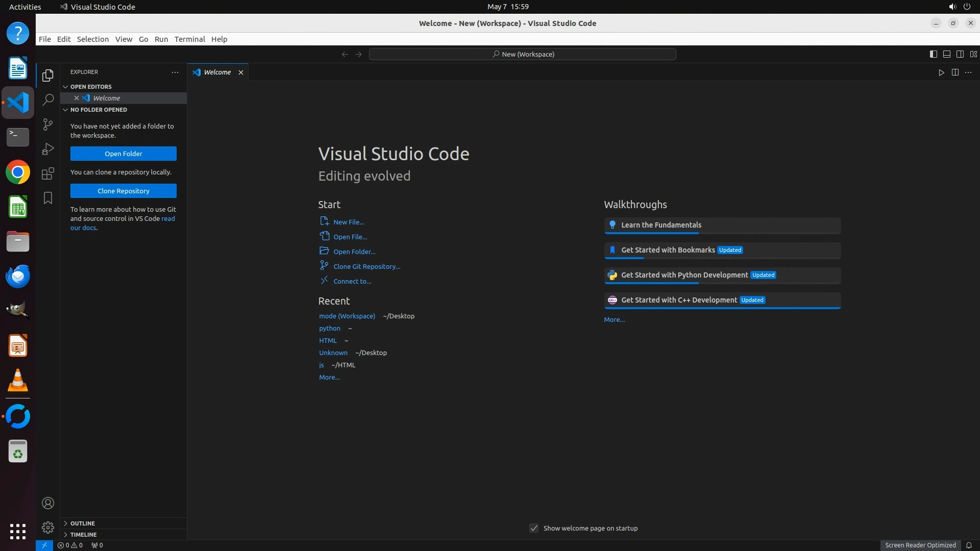The width and height of the screenshot is (980, 551).
Task: Open the Run and Debug view
Action: tap(48, 149)
